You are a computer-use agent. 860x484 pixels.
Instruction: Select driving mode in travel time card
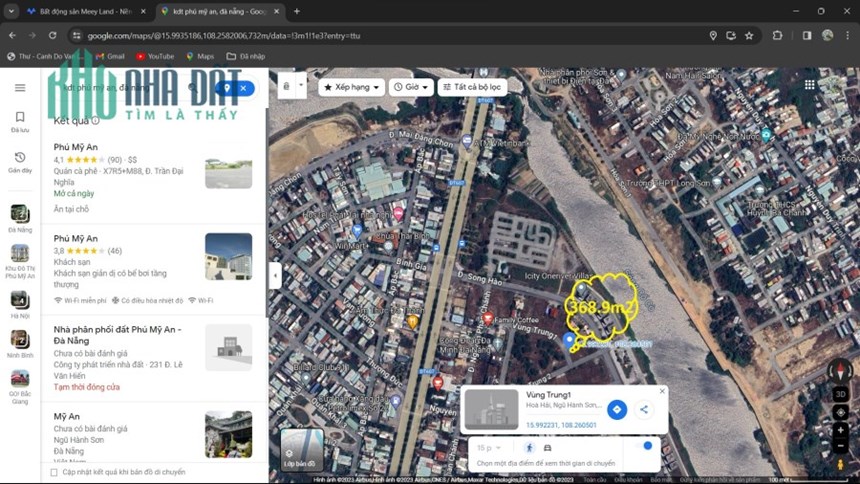pyautogui.click(x=547, y=448)
